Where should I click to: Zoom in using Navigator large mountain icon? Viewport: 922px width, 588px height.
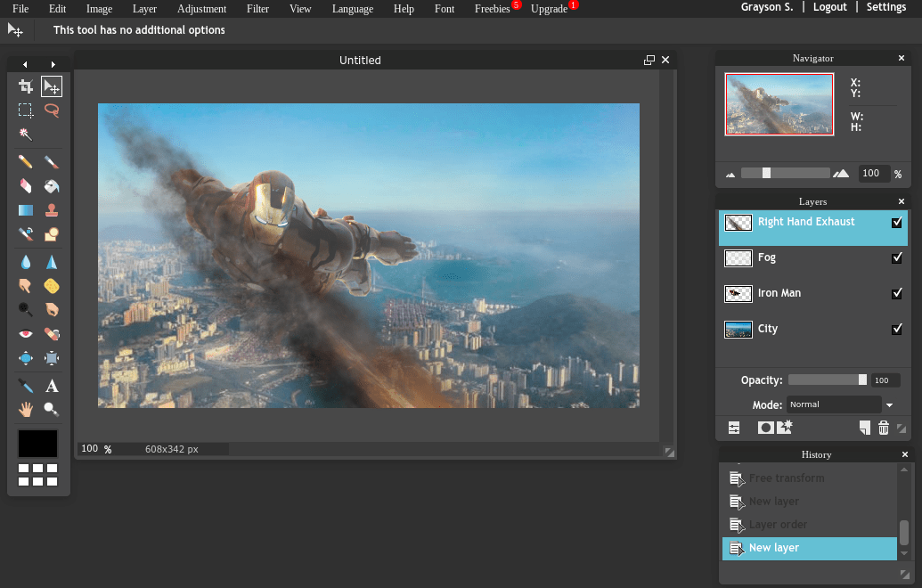click(x=841, y=173)
